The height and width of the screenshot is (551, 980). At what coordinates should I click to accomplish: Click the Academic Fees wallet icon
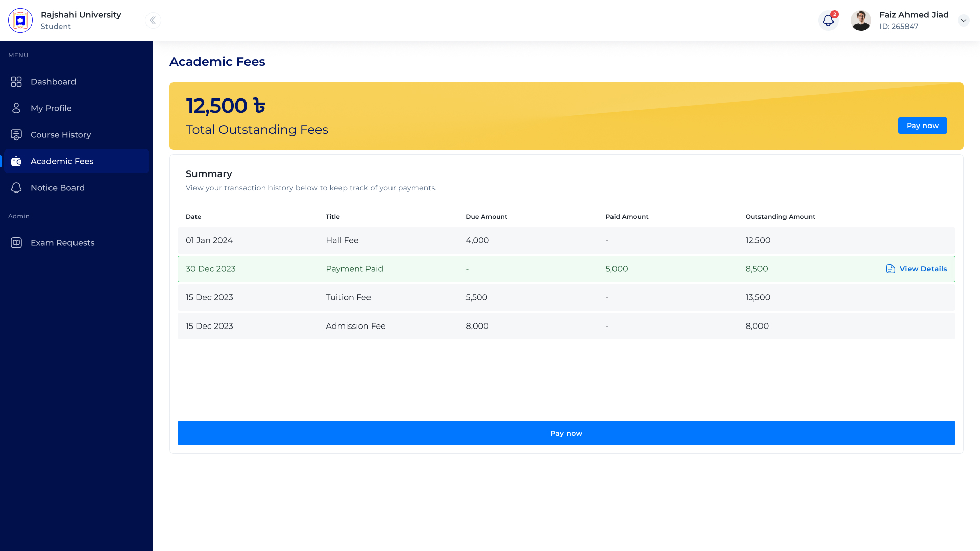tap(16, 161)
